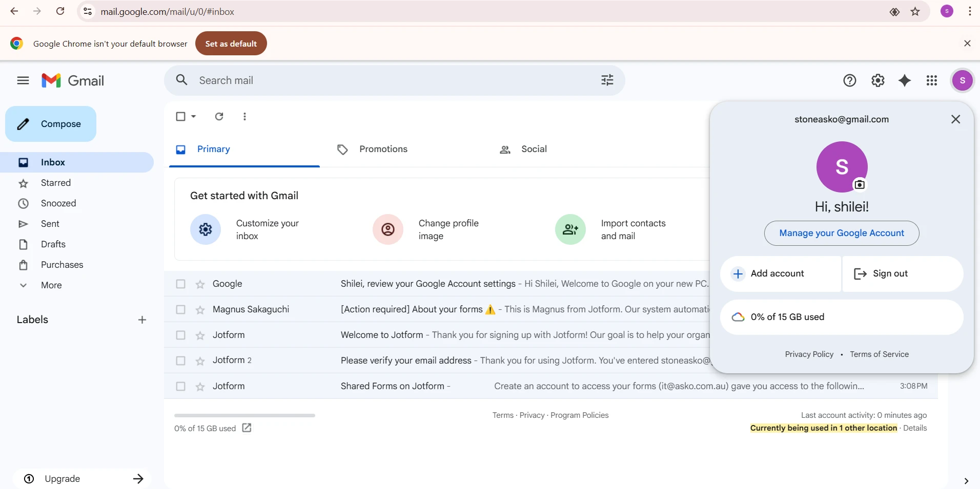Click Set as default browser button
This screenshot has width=980, height=489.
tap(231, 44)
